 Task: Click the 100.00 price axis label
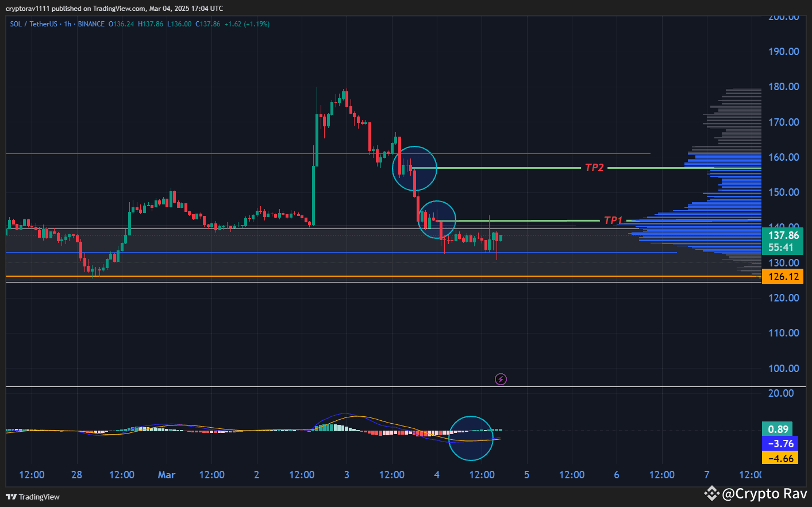(784, 369)
